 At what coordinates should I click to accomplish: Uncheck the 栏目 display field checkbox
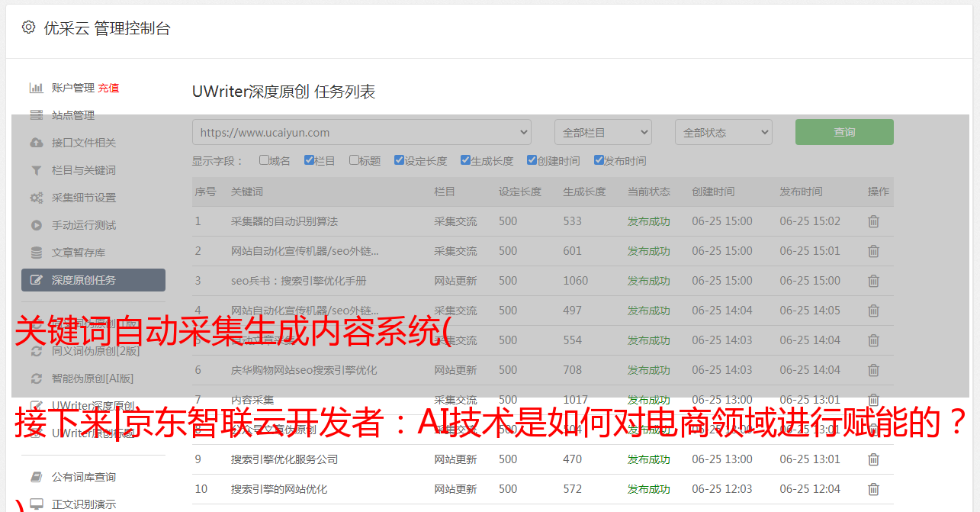309,160
